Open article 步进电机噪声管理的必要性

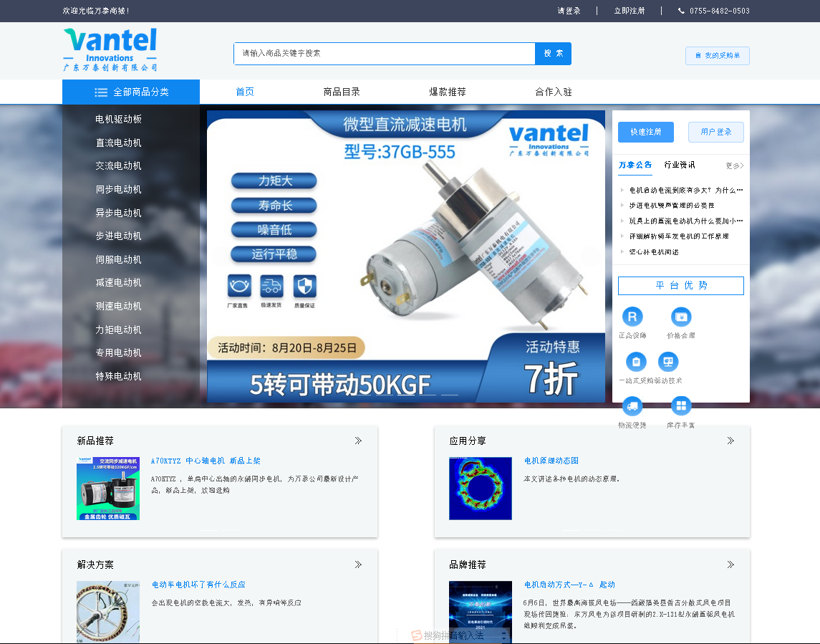pyautogui.click(x=672, y=206)
